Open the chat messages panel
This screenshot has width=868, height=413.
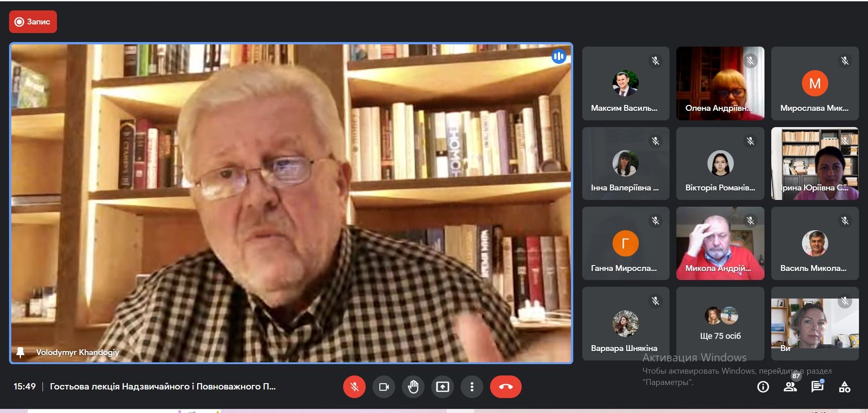[817, 387]
